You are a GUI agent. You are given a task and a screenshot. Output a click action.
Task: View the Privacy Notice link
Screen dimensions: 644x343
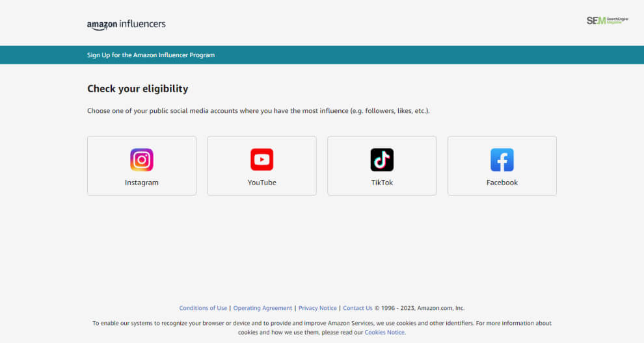pos(317,308)
